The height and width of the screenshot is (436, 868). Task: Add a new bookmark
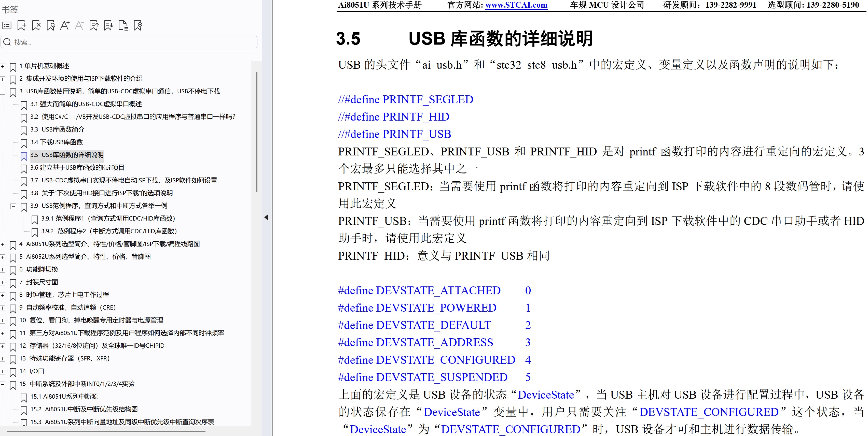pyautogui.click(x=22, y=26)
